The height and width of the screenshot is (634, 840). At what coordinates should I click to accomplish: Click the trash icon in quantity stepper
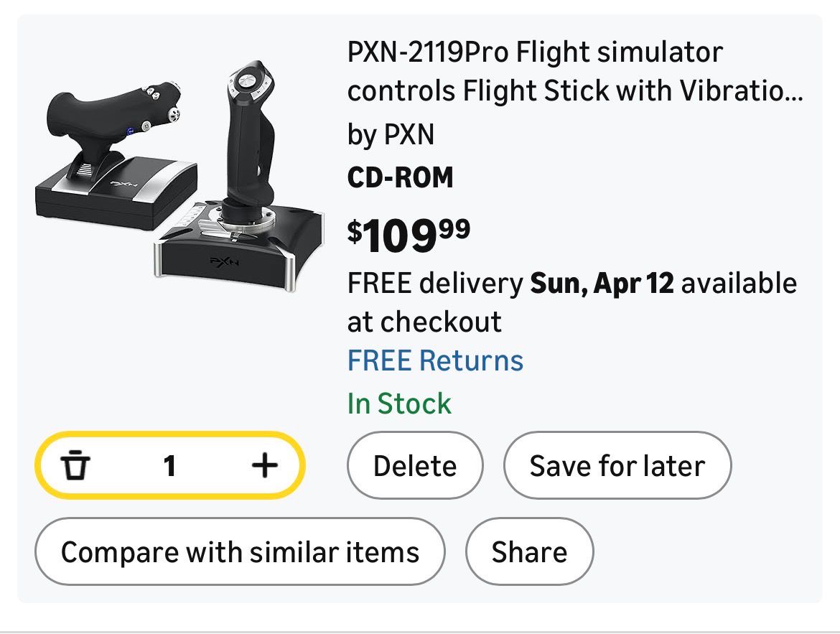point(75,466)
